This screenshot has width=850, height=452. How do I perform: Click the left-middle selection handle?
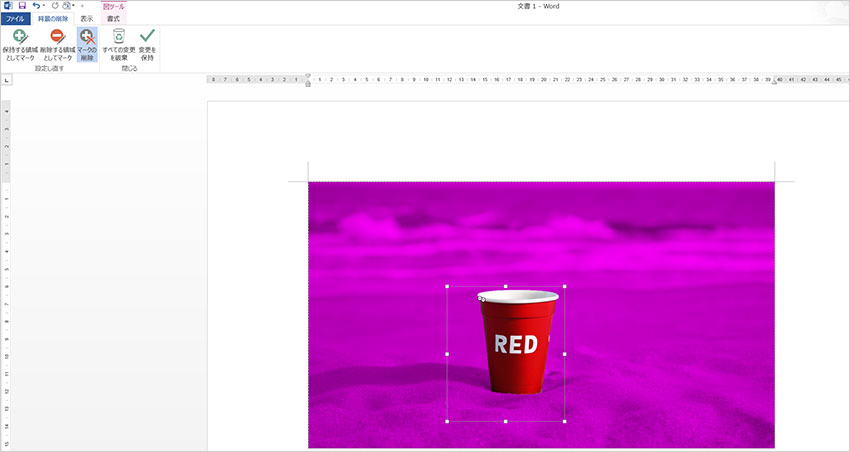[x=447, y=354]
